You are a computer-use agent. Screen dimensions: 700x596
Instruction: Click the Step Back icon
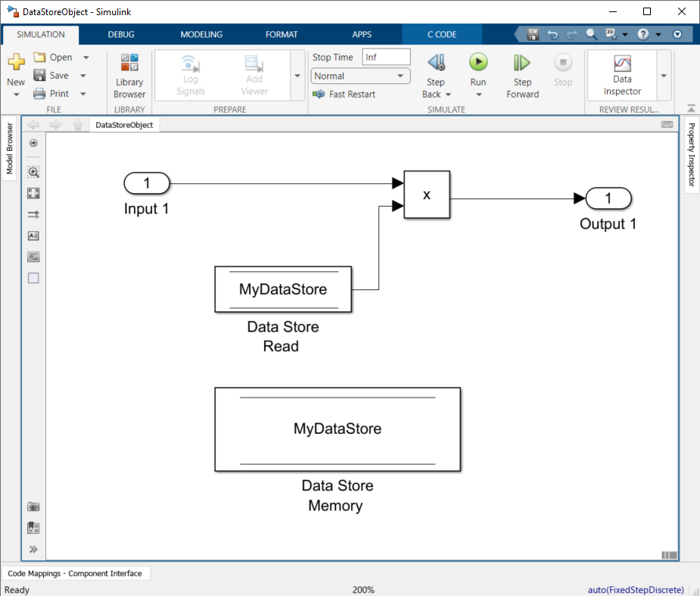pyautogui.click(x=436, y=63)
